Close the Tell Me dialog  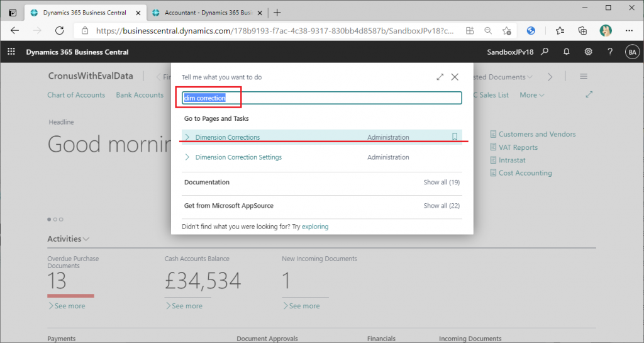tap(455, 77)
